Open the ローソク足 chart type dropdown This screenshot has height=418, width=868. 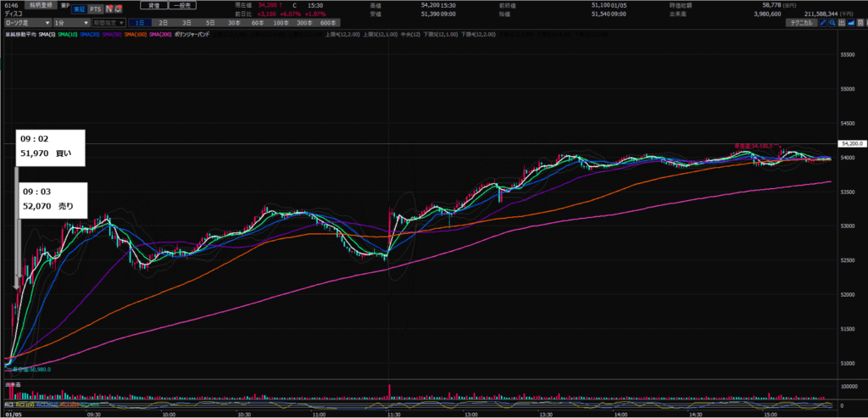26,22
